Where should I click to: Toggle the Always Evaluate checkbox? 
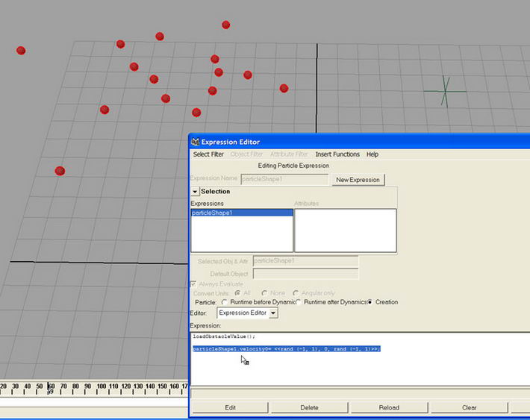[x=195, y=283]
